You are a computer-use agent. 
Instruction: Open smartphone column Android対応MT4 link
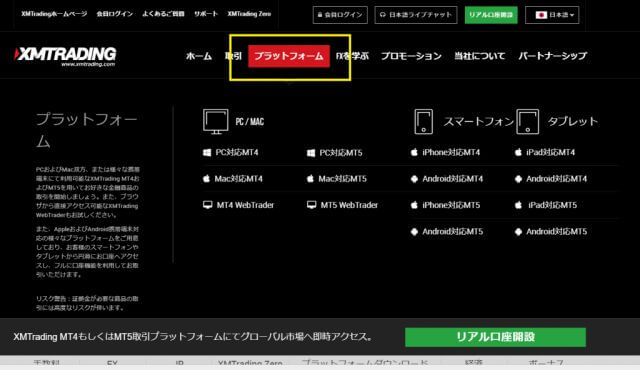[453, 179]
